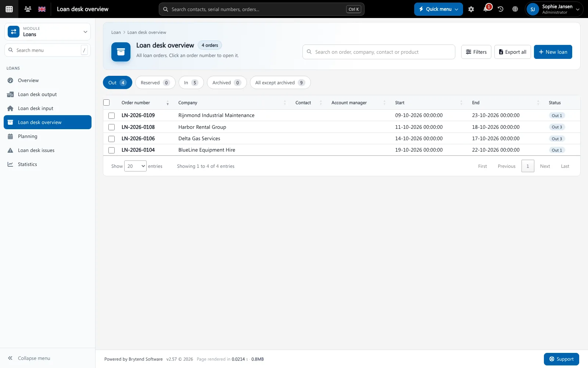588x368 pixels.
Task: Expand the Loans module selector
Action: (47, 32)
